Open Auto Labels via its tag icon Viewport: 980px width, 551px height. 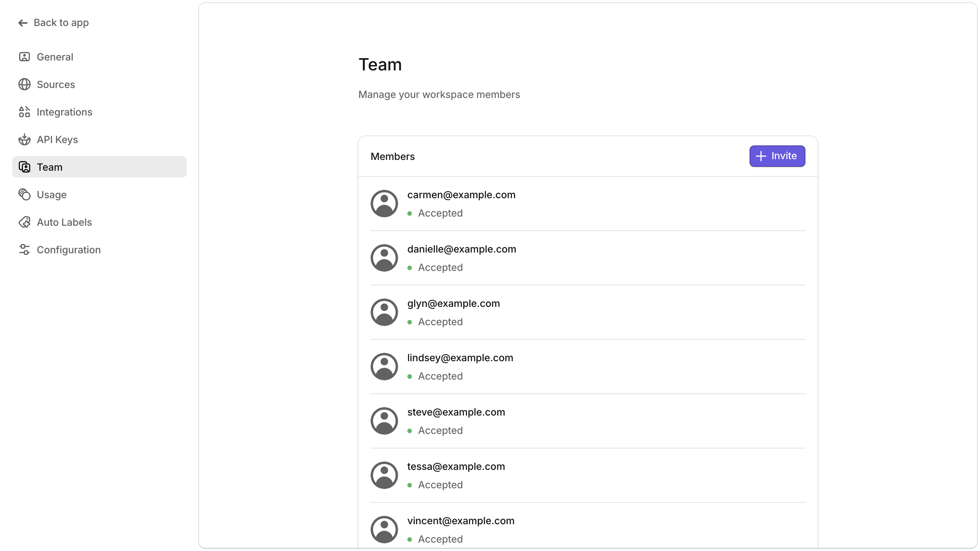[24, 222]
